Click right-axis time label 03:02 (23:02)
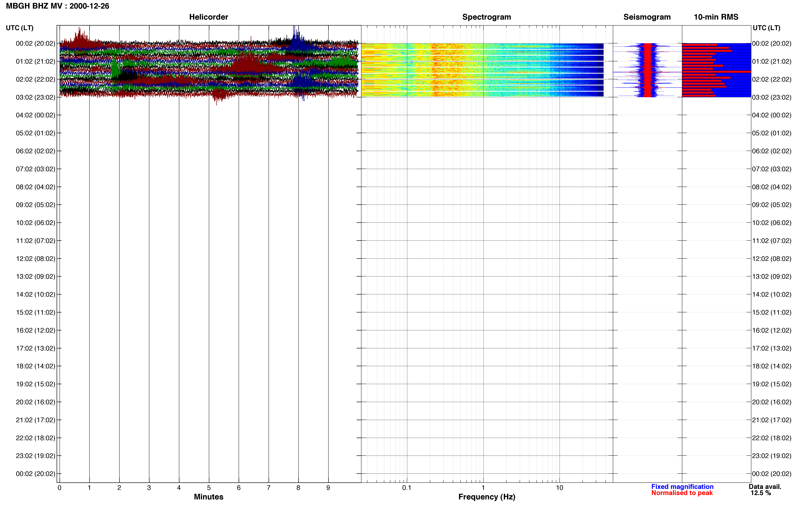 (x=772, y=97)
